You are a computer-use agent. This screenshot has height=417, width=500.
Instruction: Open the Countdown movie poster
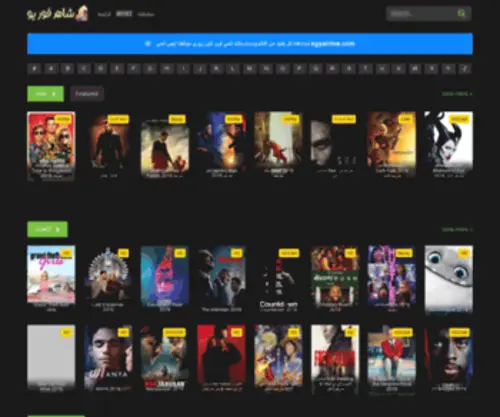click(x=278, y=279)
